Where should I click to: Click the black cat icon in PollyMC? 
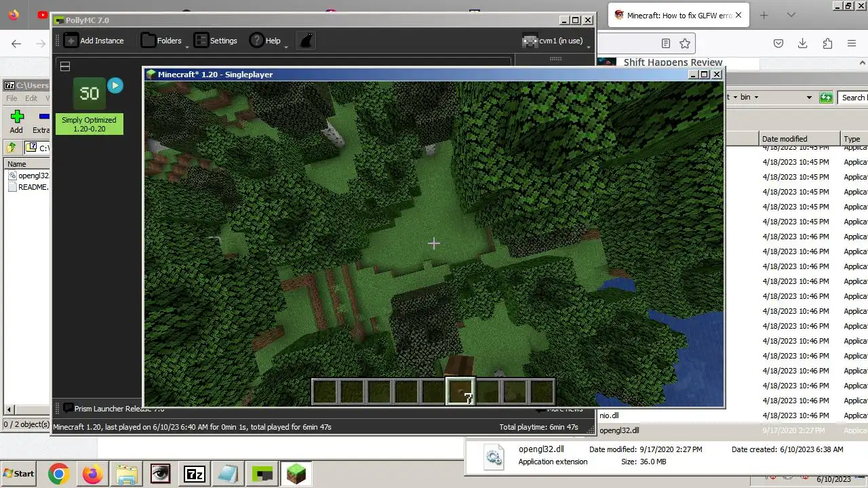point(306,41)
